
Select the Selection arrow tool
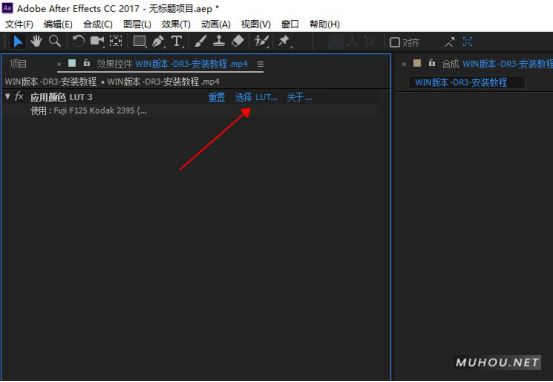pyautogui.click(x=18, y=42)
